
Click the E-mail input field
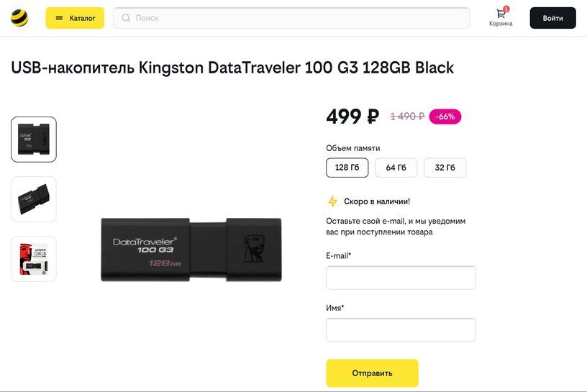401,278
